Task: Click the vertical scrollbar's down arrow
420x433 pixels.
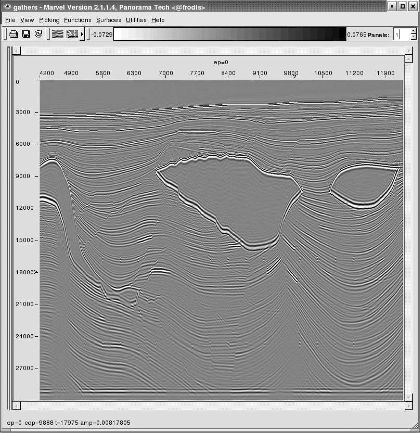Action: tap(409, 397)
